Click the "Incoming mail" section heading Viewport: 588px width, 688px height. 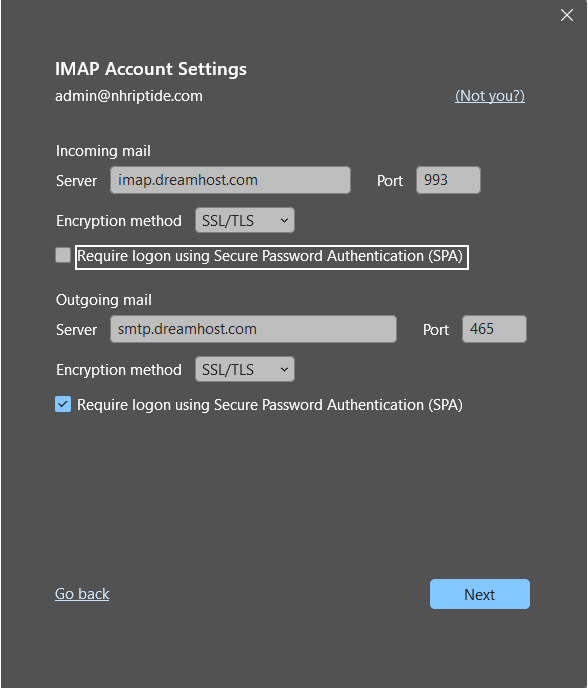click(103, 151)
